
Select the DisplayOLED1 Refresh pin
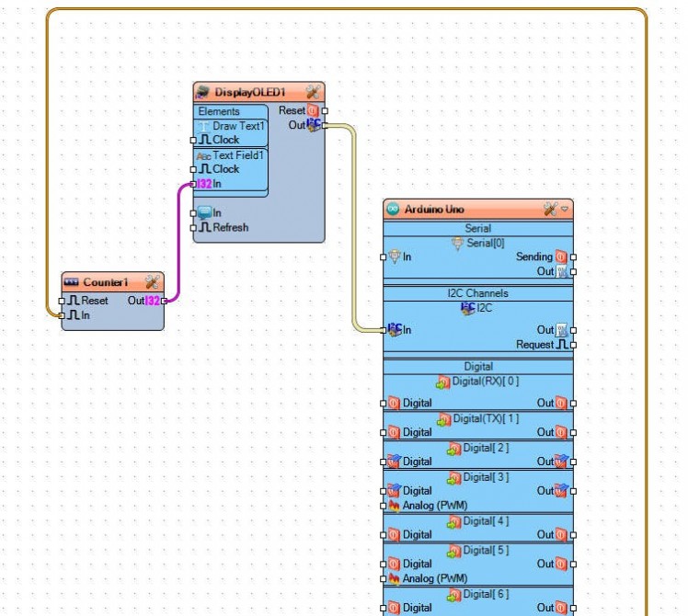(193, 228)
